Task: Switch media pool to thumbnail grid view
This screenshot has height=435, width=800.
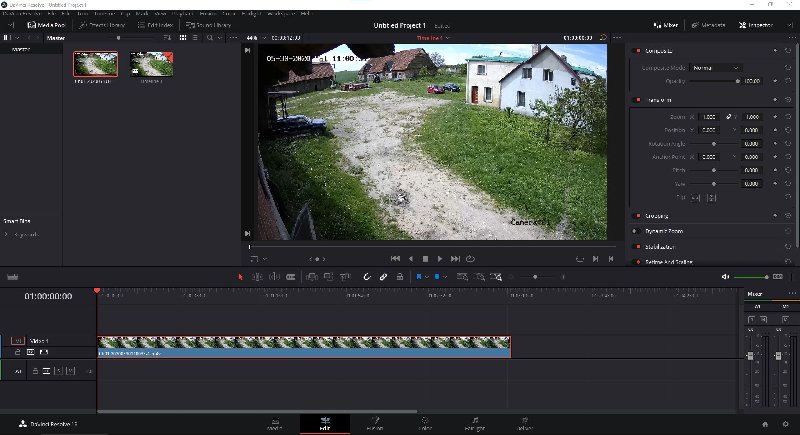Action: (183, 38)
